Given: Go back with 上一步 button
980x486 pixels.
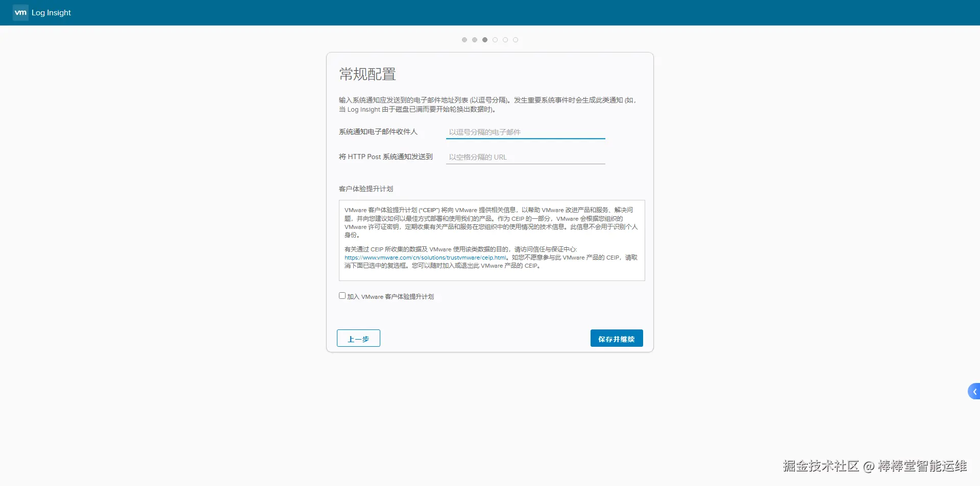Looking at the screenshot, I should point(358,339).
